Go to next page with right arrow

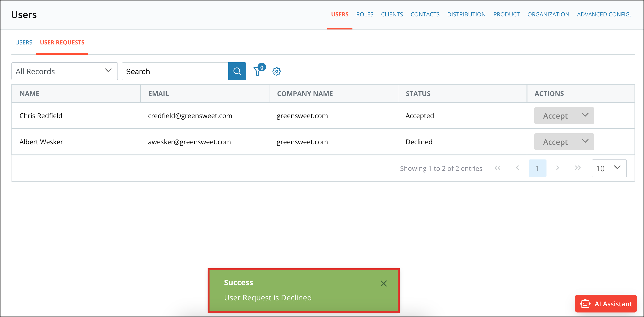coord(557,168)
